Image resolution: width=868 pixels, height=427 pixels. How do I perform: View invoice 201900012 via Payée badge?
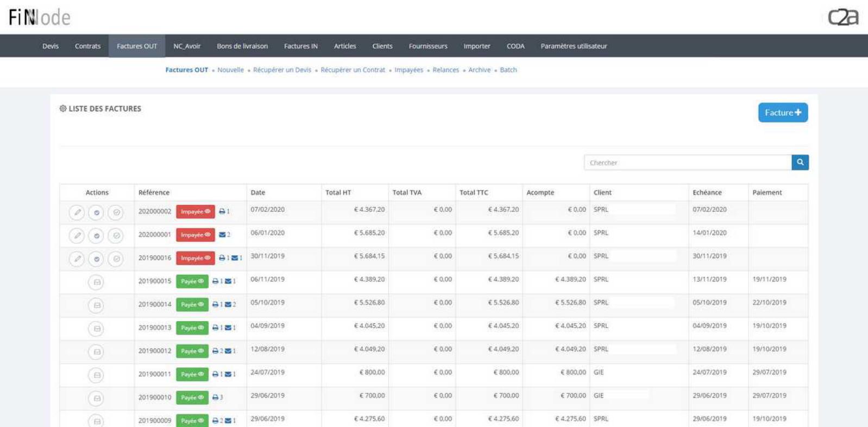pos(192,351)
